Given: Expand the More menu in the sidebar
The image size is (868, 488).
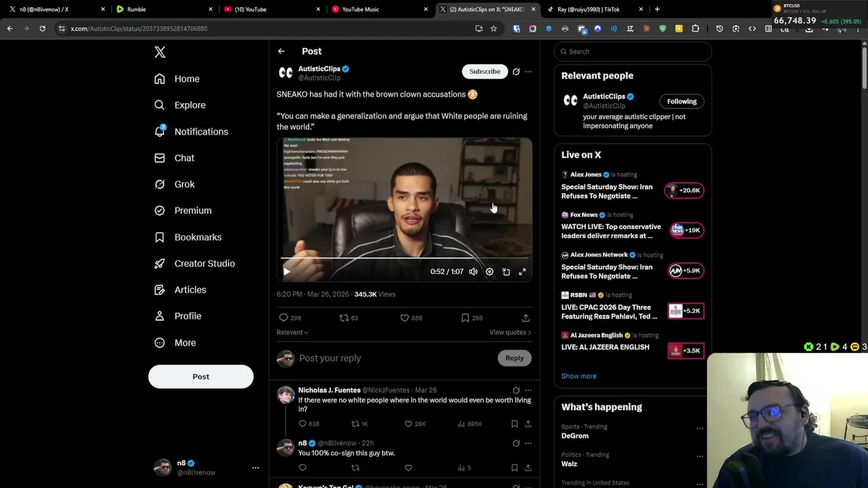Looking at the screenshot, I should click(x=174, y=343).
